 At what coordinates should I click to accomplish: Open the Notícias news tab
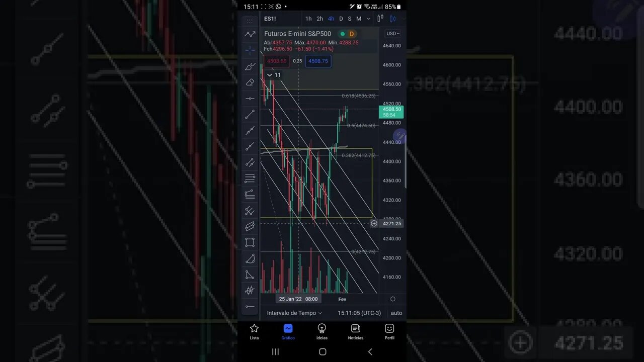[x=356, y=332]
